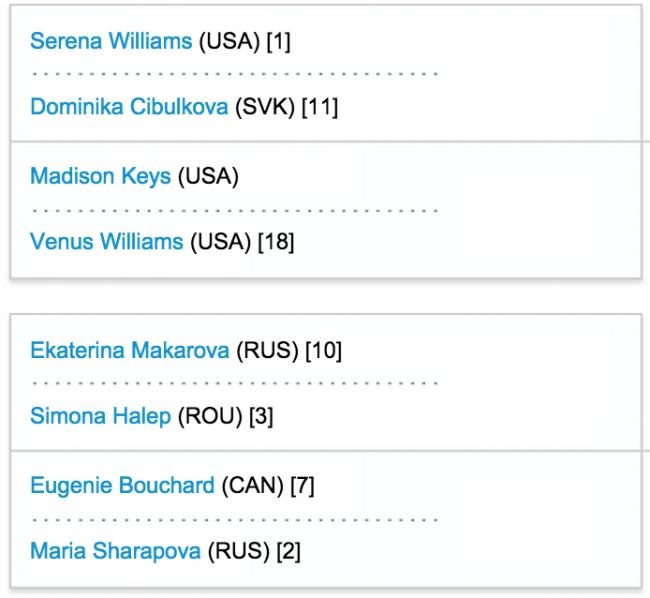Click seed [10] next to Makarova
The height and width of the screenshot is (598, 650).
tap(325, 351)
